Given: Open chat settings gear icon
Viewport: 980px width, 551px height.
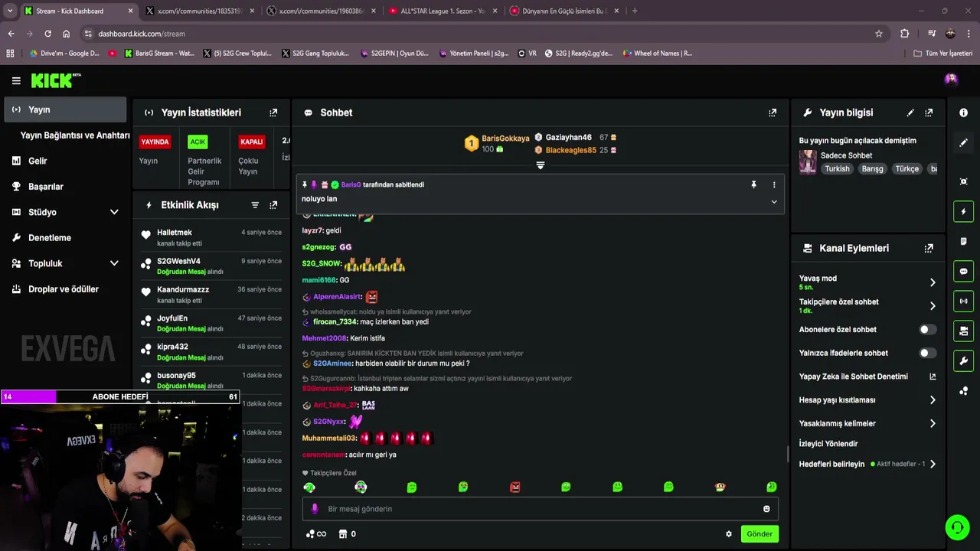Looking at the screenshot, I should tap(729, 534).
